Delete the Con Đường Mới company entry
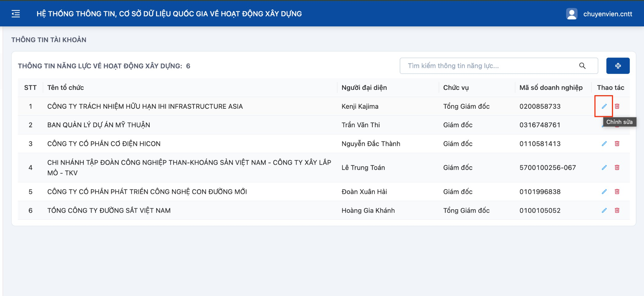644x296 pixels. coord(617,192)
